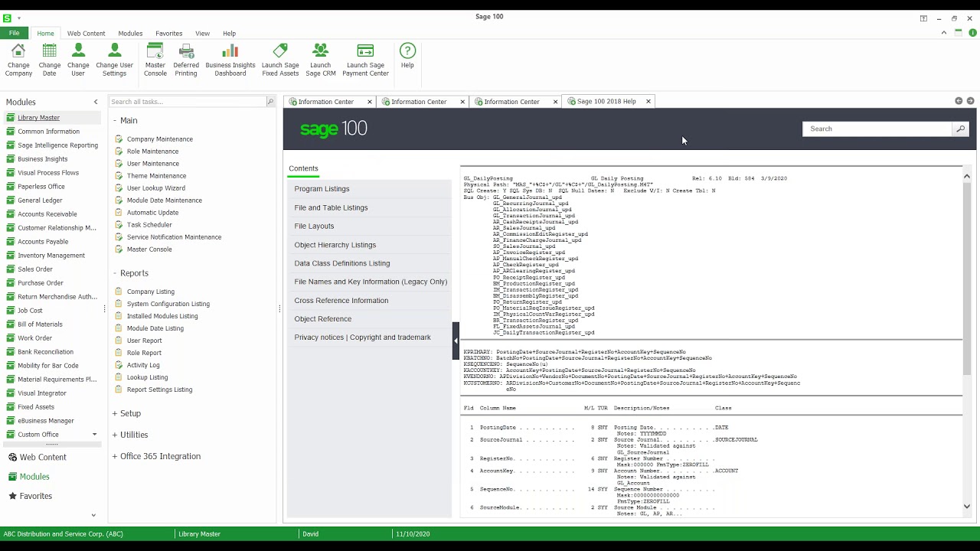
Task: Collapse the Reports task group
Action: (115, 273)
